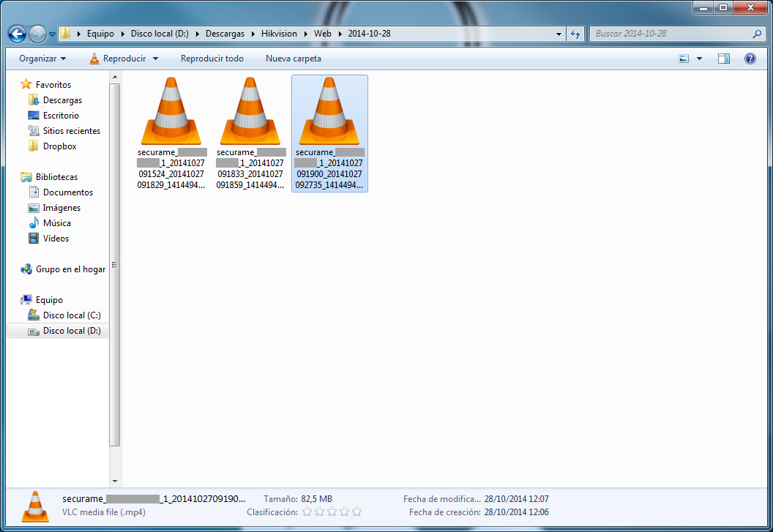
Task: Go to Descargas in breadcrumb path
Action: tap(225, 34)
